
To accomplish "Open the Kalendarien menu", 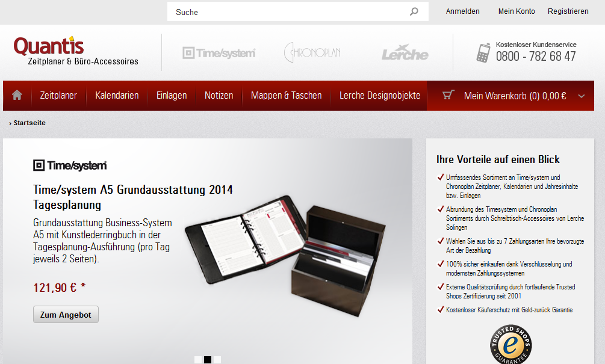I will 117,95.
